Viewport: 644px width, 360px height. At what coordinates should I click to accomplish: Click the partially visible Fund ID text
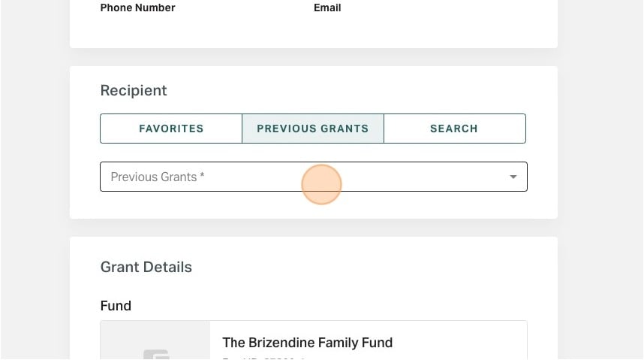point(263,358)
